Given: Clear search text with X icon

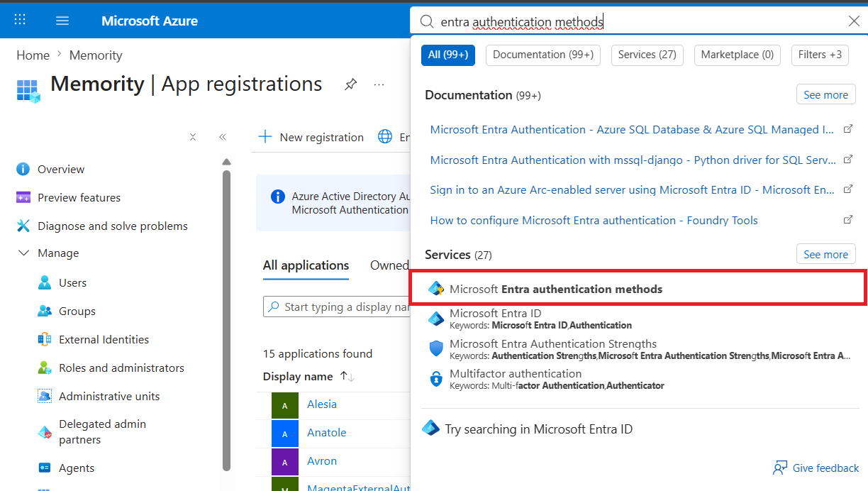Looking at the screenshot, I should (854, 21).
